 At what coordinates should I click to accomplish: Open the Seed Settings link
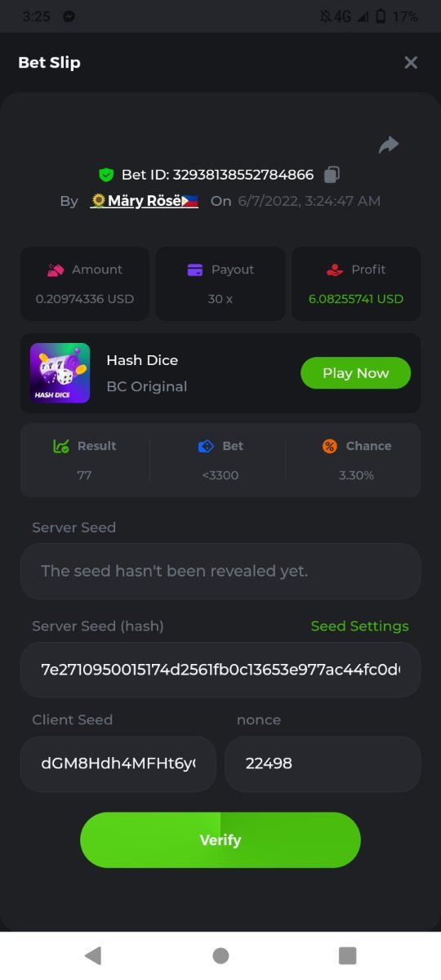(359, 626)
